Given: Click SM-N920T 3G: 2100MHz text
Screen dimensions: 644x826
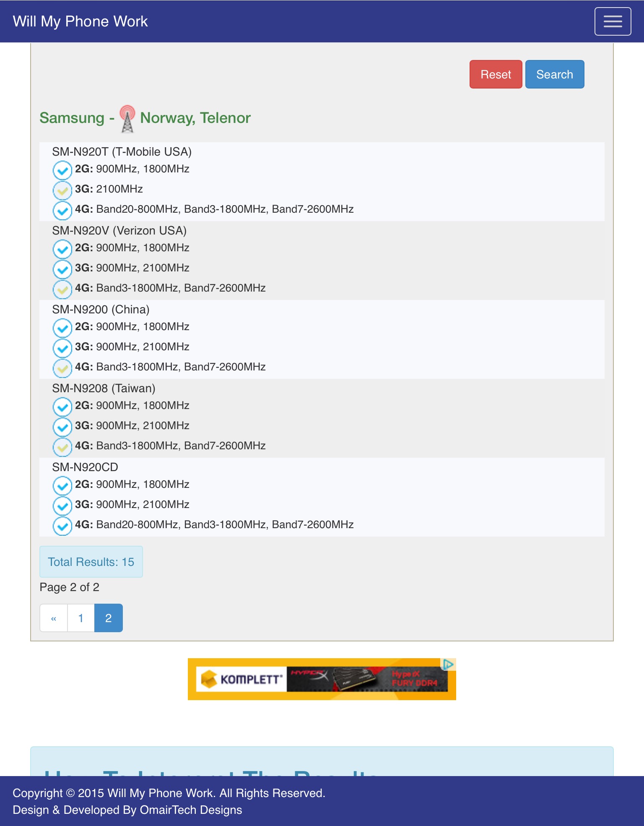Looking at the screenshot, I should 109,189.
